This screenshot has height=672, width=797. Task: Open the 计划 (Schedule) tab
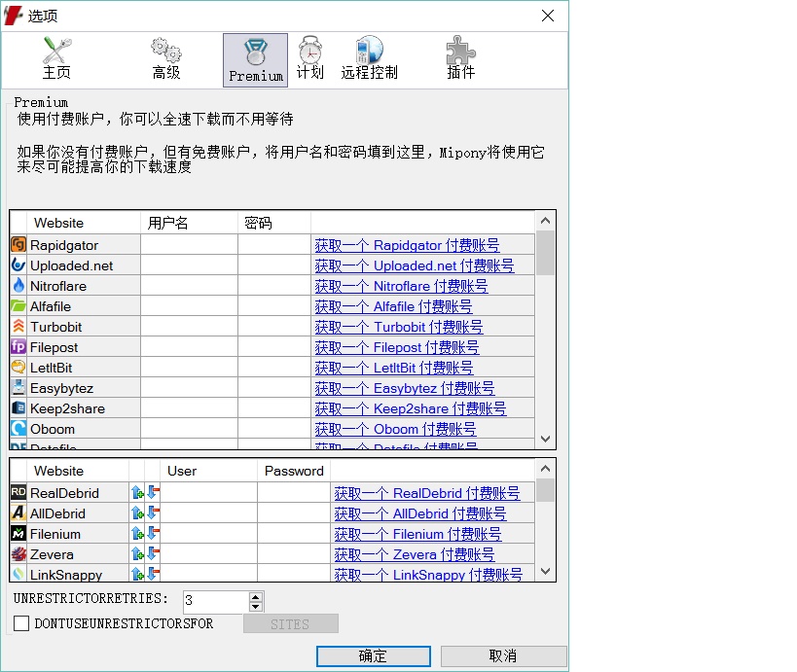coord(310,60)
